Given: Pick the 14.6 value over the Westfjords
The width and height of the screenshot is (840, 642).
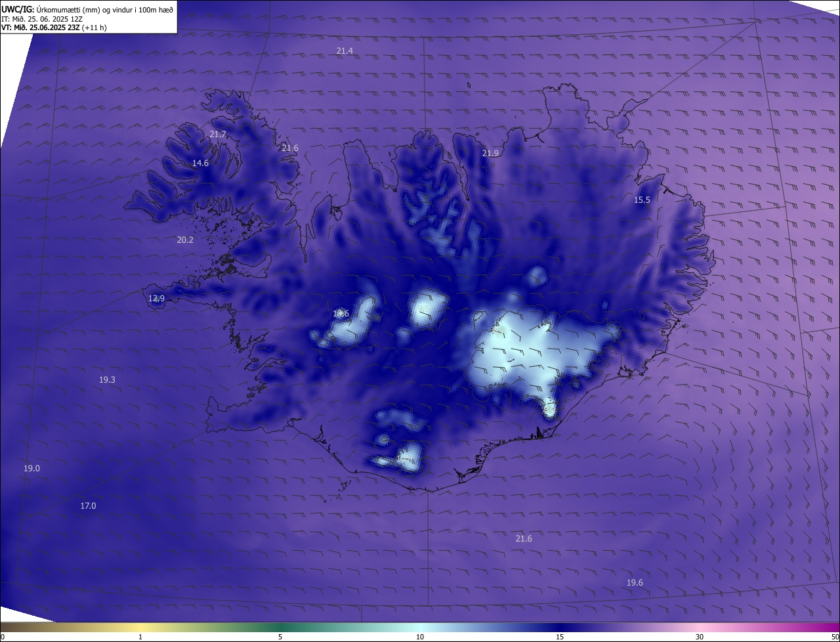Looking at the screenshot, I should click(200, 163).
